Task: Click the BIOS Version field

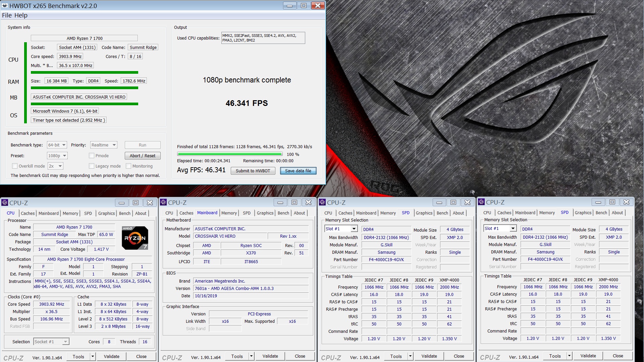Action: click(251, 289)
